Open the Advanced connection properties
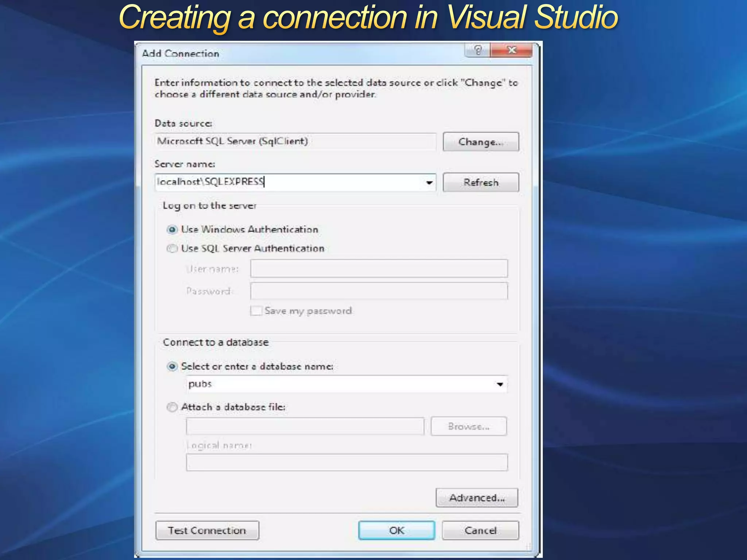The width and height of the screenshot is (747, 560). point(476,498)
